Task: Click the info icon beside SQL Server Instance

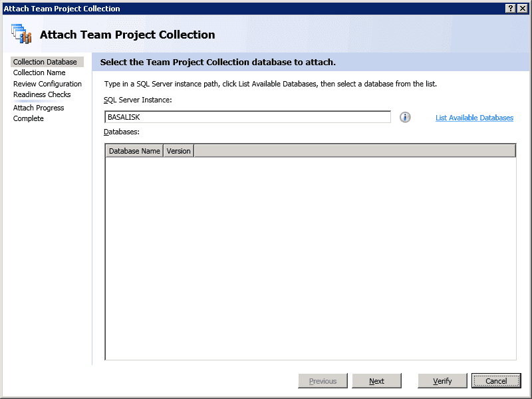Action: [x=405, y=117]
